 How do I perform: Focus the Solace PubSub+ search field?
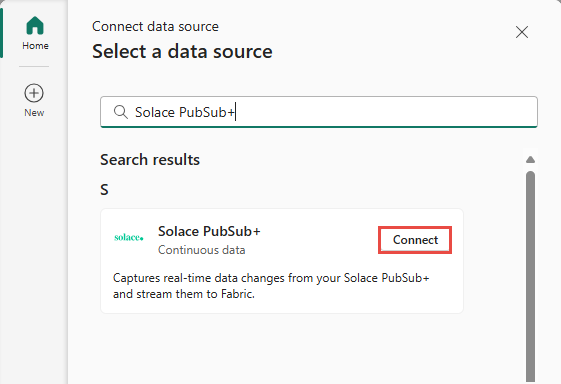tap(319, 112)
